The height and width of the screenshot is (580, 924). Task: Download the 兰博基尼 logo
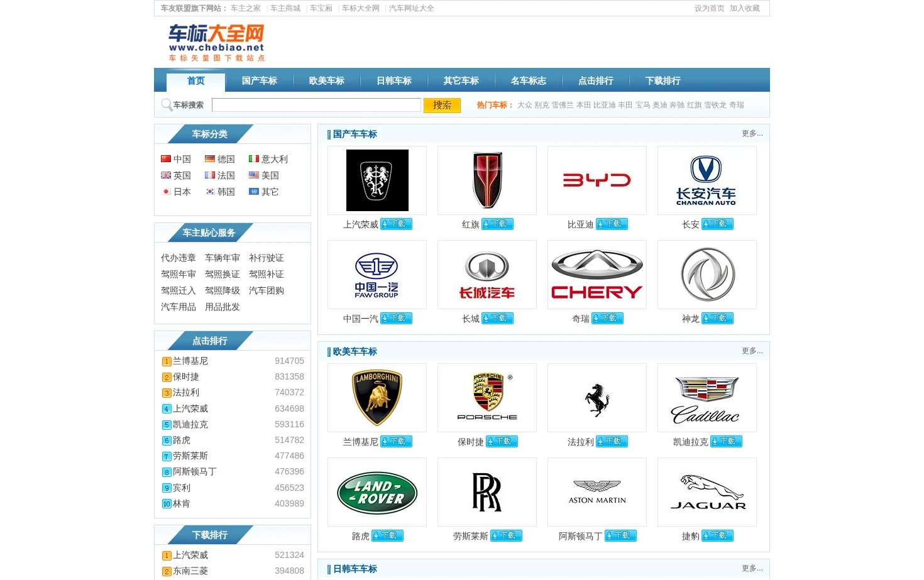[396, 441]
